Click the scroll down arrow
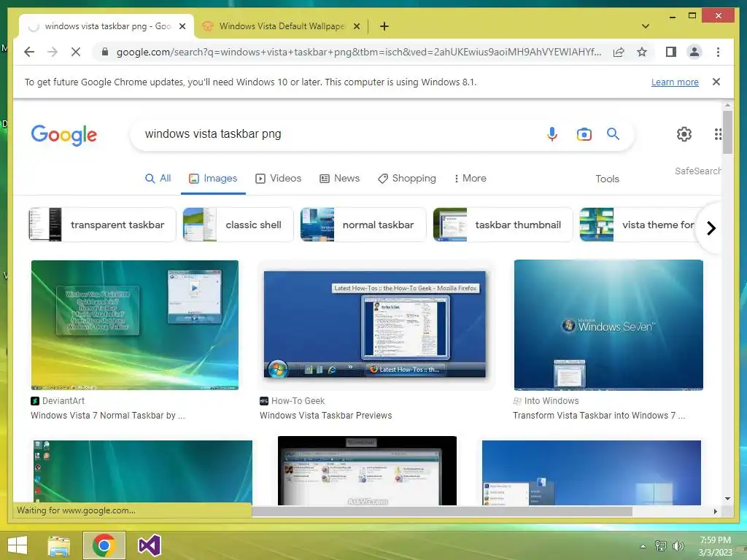Screen dimensions: 747x560 [727, 499]
